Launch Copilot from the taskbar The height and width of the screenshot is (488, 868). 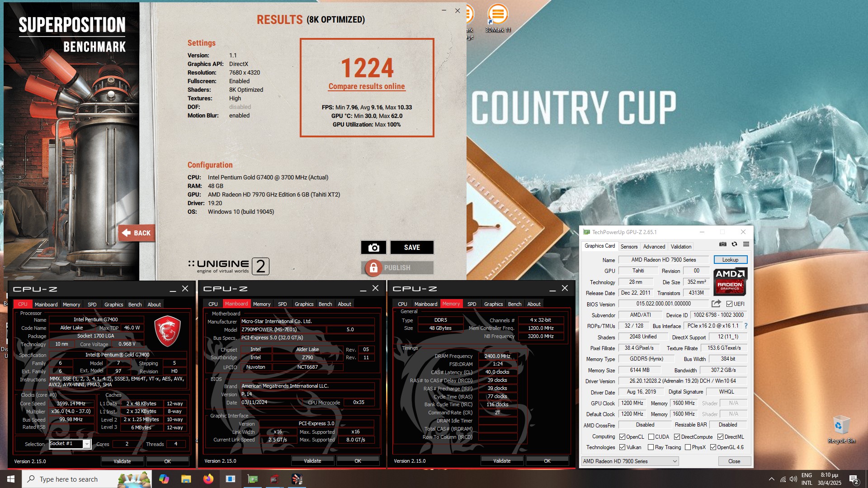pyautogui.click(x=164, y=479)
